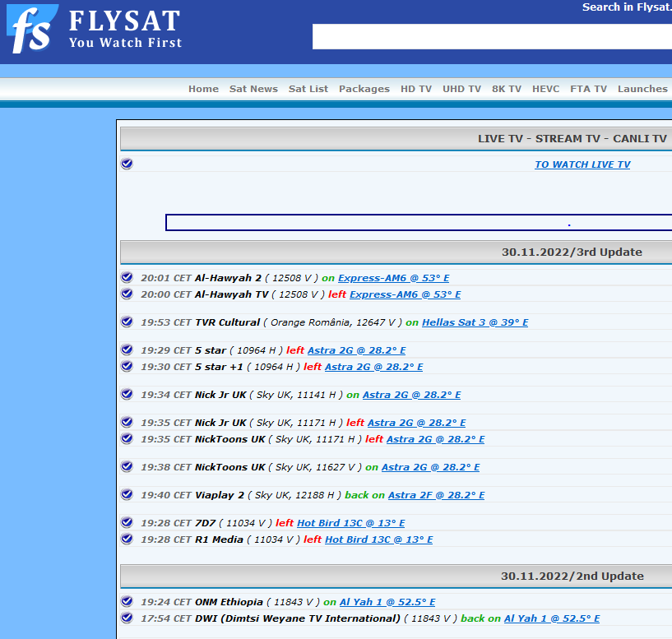This screenshot has height=639, width=672.
Task: Click check icon for DWI Dimtsi Weyane row
Action: (127, 617)
